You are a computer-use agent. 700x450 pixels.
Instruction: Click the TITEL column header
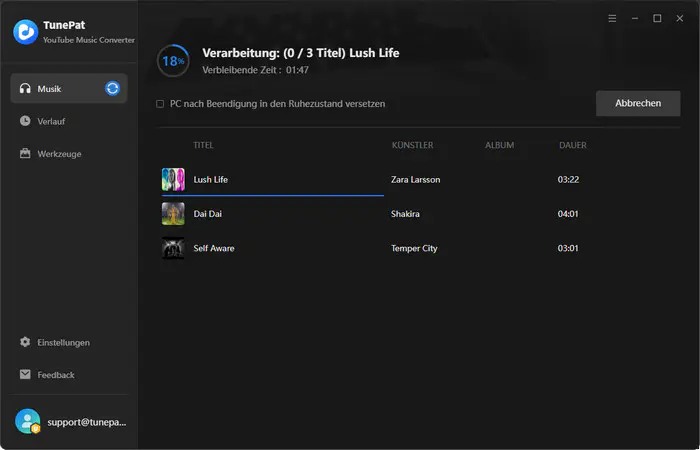click(203, 145)
